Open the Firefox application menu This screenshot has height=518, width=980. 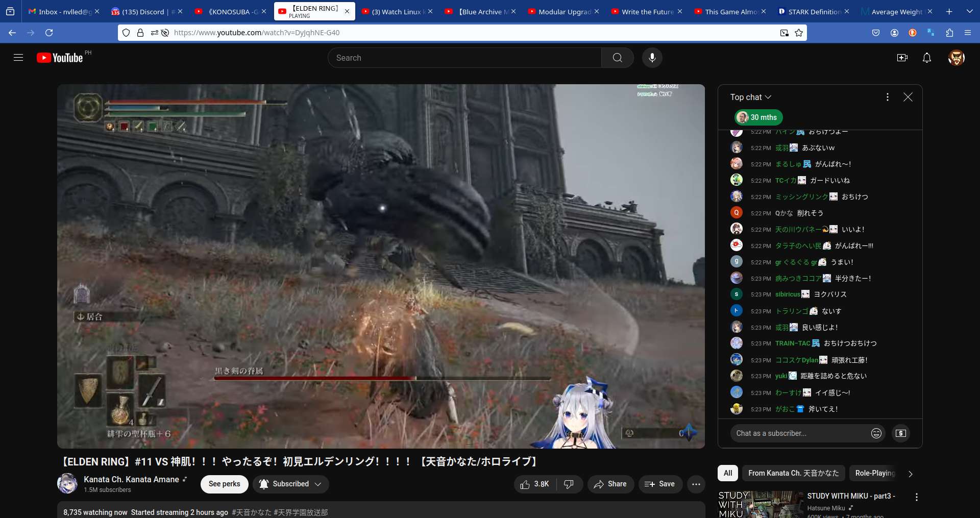968,33
